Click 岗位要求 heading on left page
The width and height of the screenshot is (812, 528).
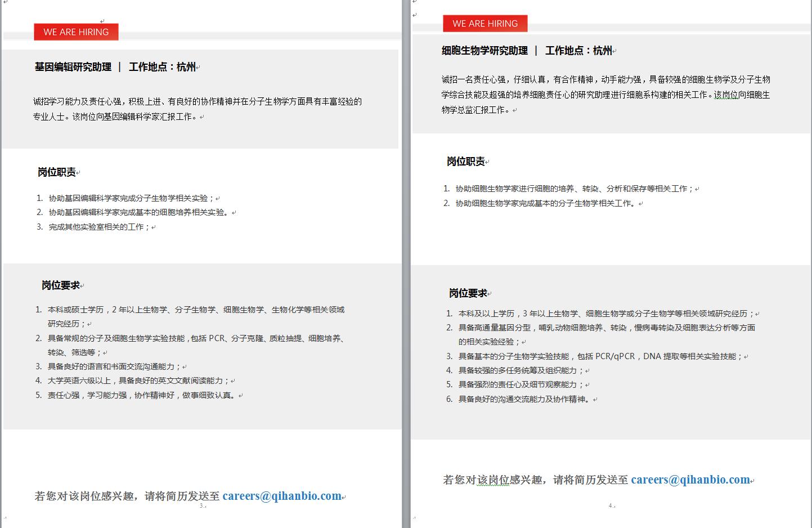(x=61, y=285)
